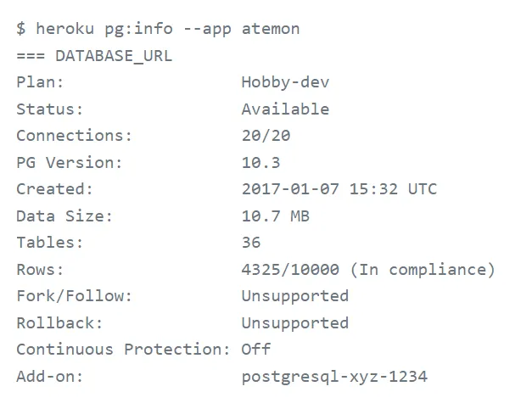Click the Created date 2017-01-07
This screenshot has height=420, width=521.
290,189
